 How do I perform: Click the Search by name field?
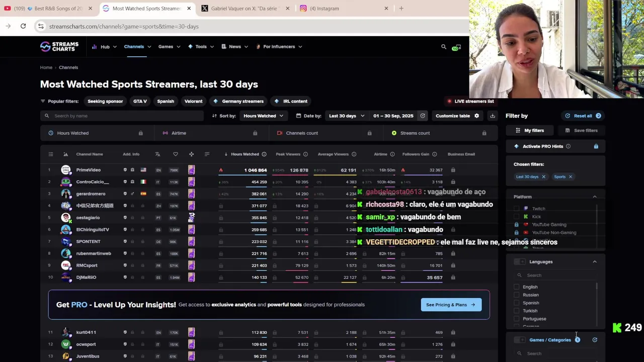[x=122, y=116]
